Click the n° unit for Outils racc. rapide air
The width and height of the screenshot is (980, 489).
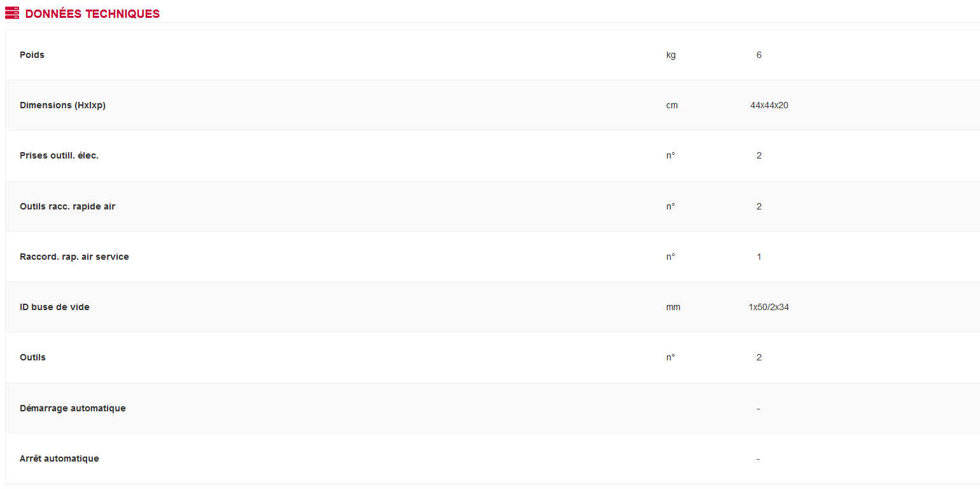670,206
